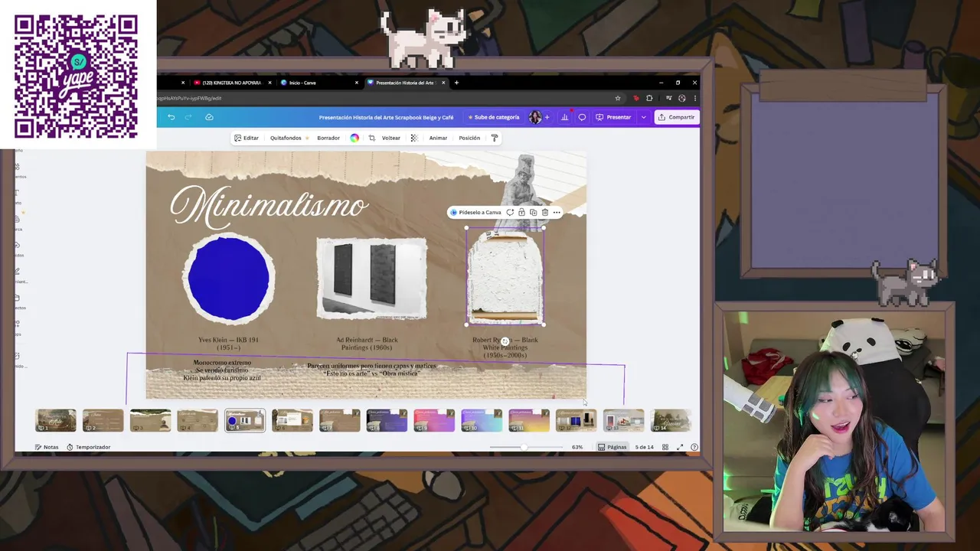The width and height of the screenshot is (980, 551).
Task: Select page 1 thumbnail
Action: pos(56,420)
